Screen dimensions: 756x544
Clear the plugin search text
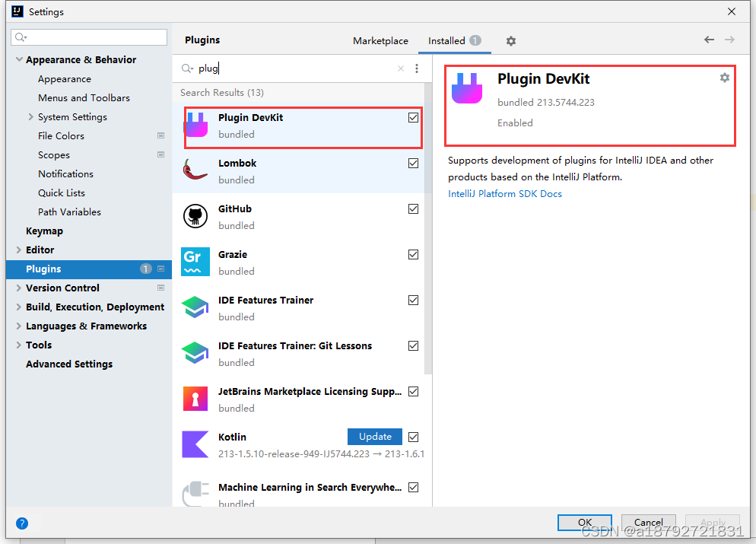click(401, 68)
